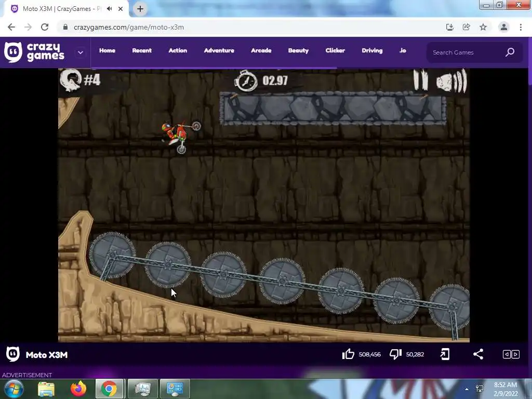Open the performance monitor taskbar icon
532x399 pixels.
click(x=142, y=389)
